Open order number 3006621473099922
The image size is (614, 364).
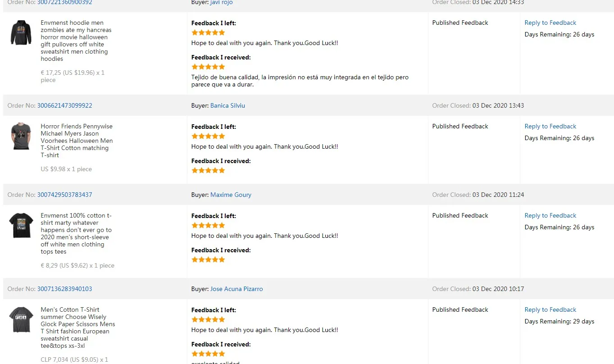pos(64,105)
